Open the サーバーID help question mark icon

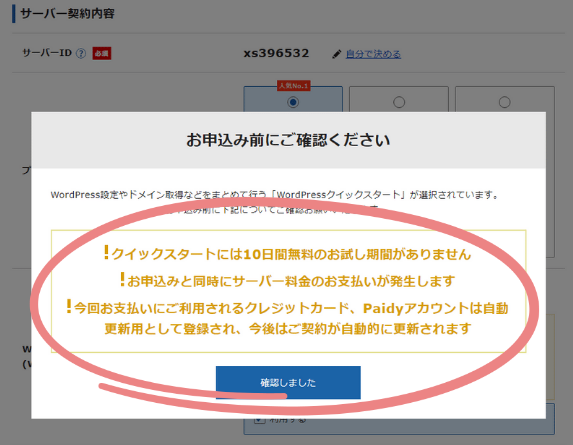pyautogui.click(x=81, y=53)
